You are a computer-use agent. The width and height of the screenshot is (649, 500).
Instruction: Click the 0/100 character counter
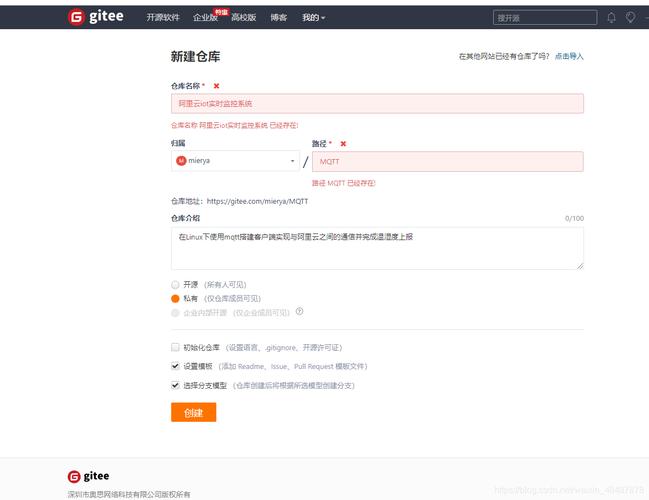(x=574, y=218)
